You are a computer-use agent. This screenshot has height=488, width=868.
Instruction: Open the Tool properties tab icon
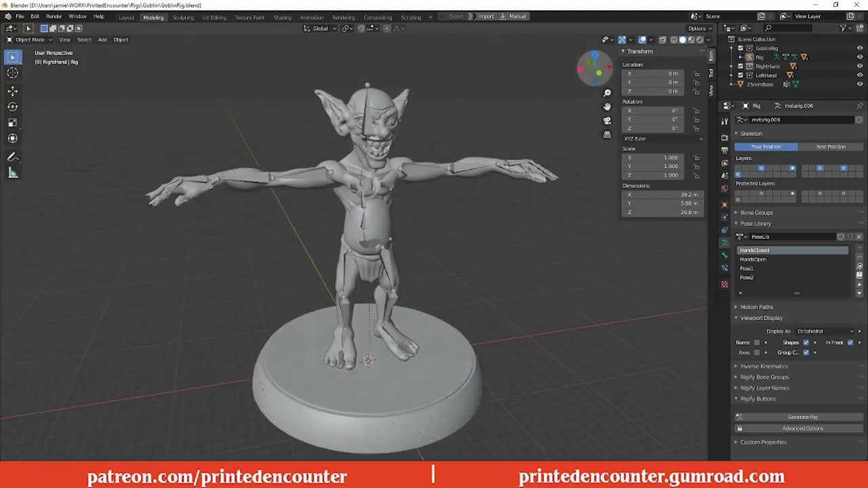(x=724, y=121)
